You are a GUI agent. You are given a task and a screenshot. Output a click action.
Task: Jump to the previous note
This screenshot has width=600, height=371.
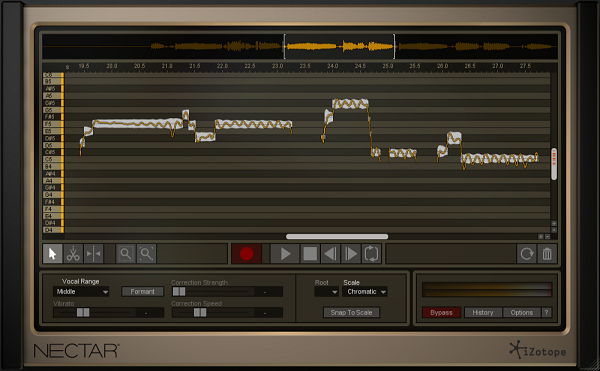330,254
